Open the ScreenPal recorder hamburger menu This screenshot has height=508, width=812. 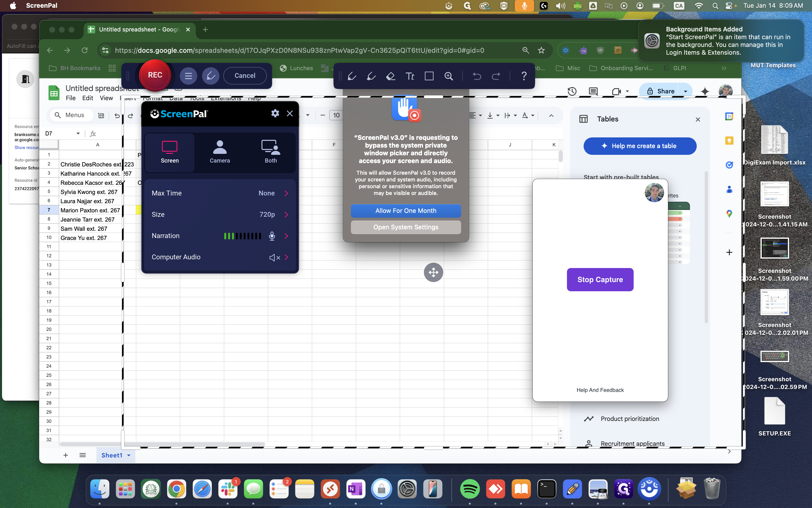(188, 76)
